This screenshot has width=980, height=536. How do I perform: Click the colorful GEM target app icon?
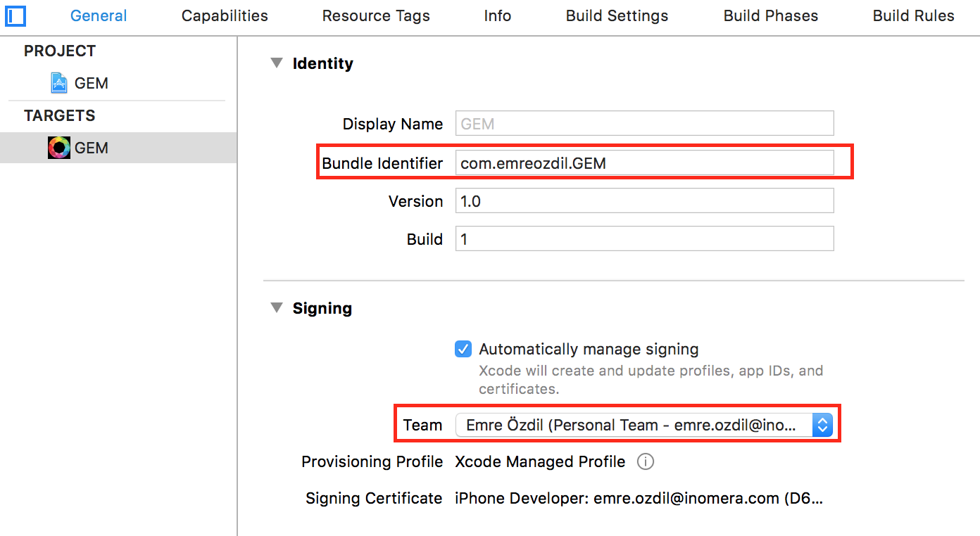[x=59, y=148]
